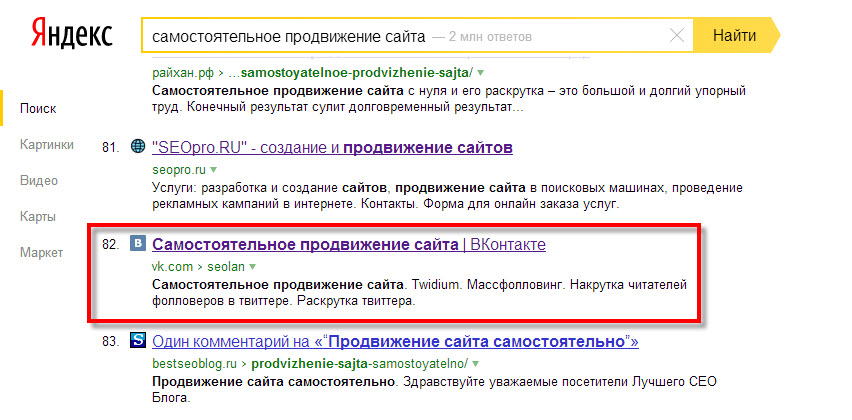The height and width of the screenshot is (420, 852).
Task: Select the Поиск tab in the sidebar
Action: tap(39, 108)
